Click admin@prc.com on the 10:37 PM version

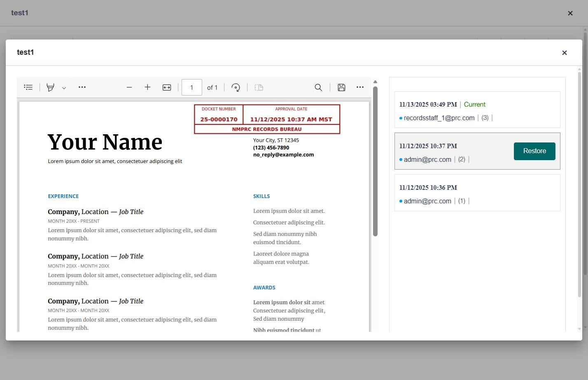tap(427, 160)
